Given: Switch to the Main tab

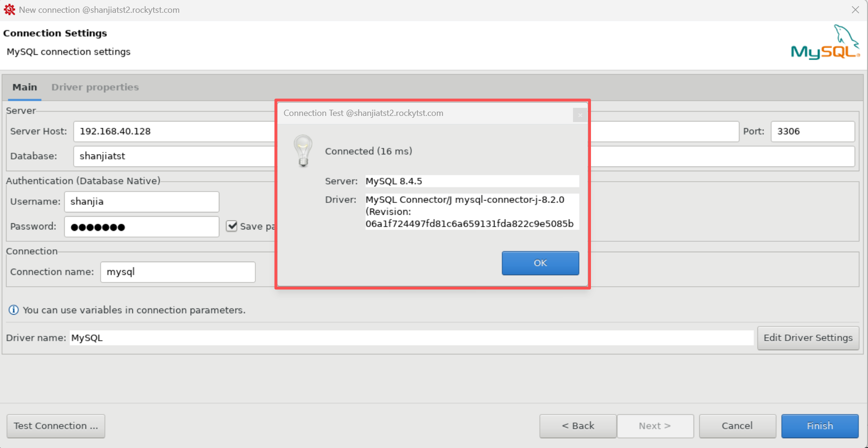Looking at the screenshot, I should 25,87.
